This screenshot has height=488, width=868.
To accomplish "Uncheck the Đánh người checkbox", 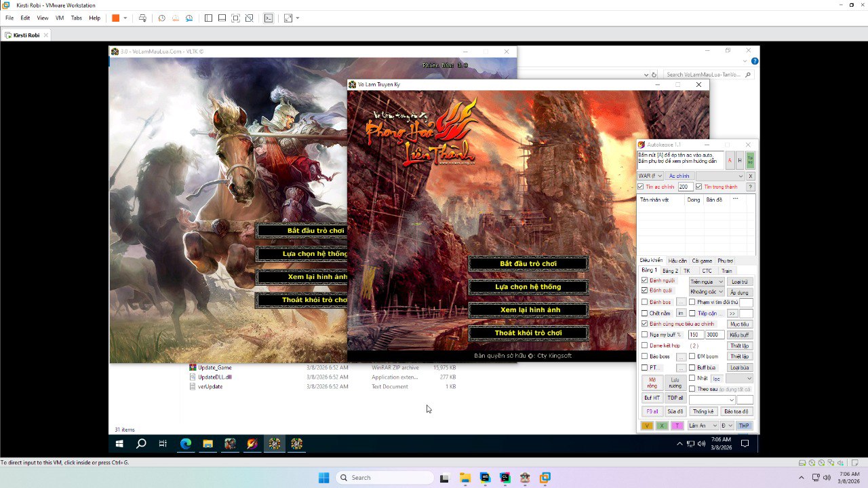I will 645,280.
